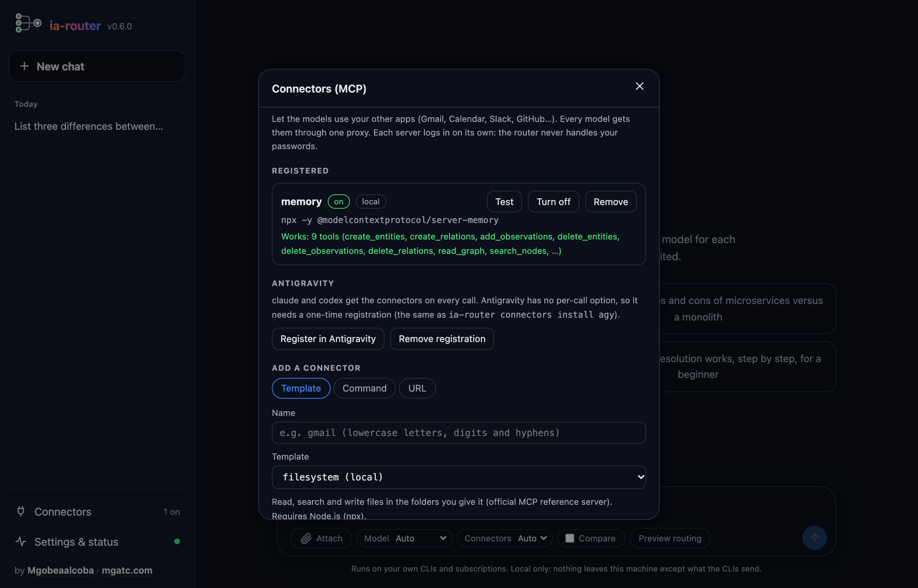Remove the memory connector
The image size is (918, 588).
tap(611, 201)
